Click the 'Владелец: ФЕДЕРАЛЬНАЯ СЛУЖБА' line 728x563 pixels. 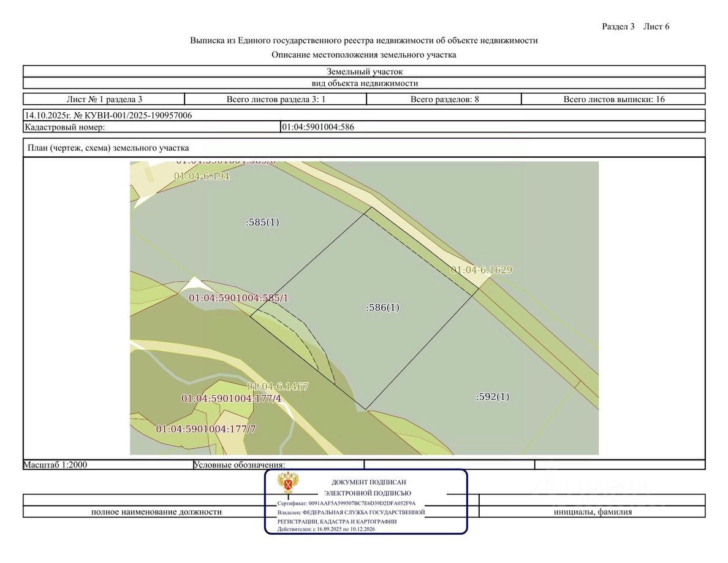[351, 512]
